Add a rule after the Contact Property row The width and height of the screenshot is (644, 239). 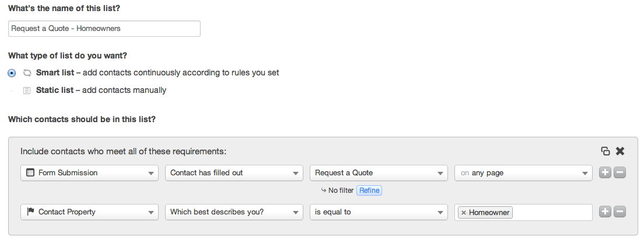tap(605, 212)
